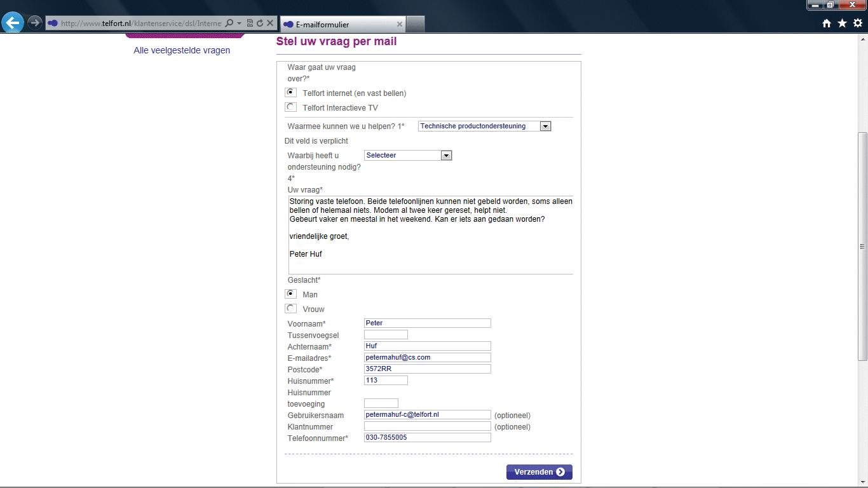The image size is (868, 488).
Task: Toggle the compatibility view icon
Action: [250, 24]
